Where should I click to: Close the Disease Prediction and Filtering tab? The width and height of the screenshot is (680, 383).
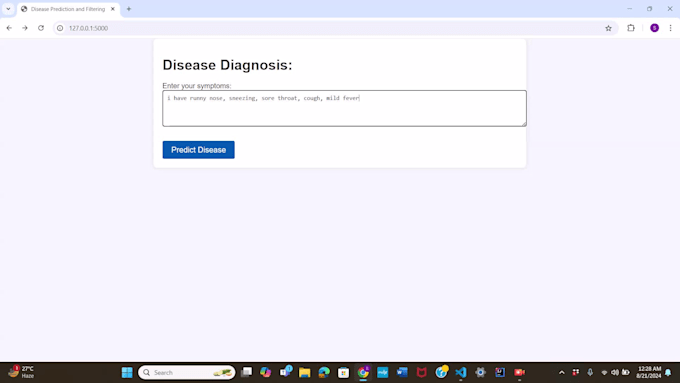pos(113,9)
